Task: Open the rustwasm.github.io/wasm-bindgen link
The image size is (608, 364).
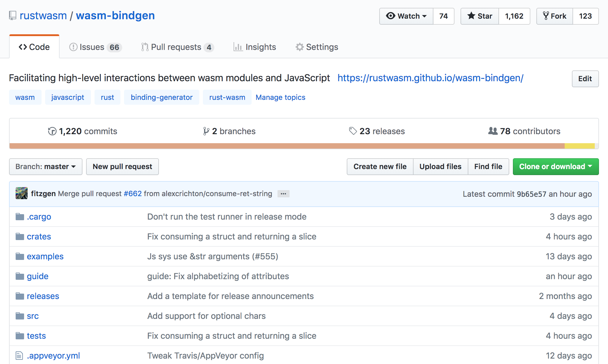Action: [x=430, y=78]
